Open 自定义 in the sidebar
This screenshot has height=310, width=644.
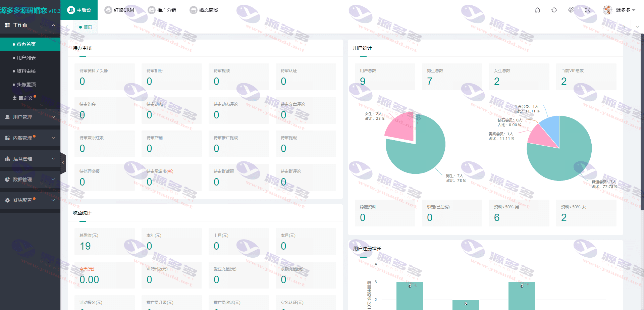click(x=30, y=98)
